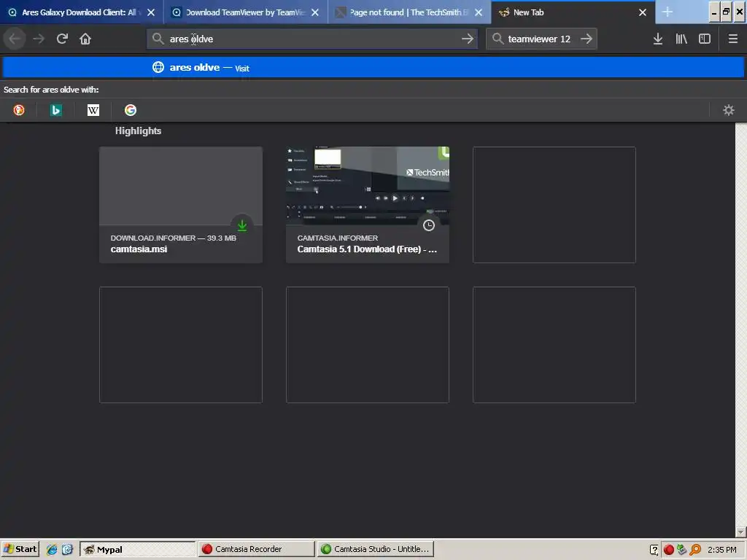Click the green download badge on camtasia.msi
The height and width of the screenshot is (560, 747).
click(242, 225)
